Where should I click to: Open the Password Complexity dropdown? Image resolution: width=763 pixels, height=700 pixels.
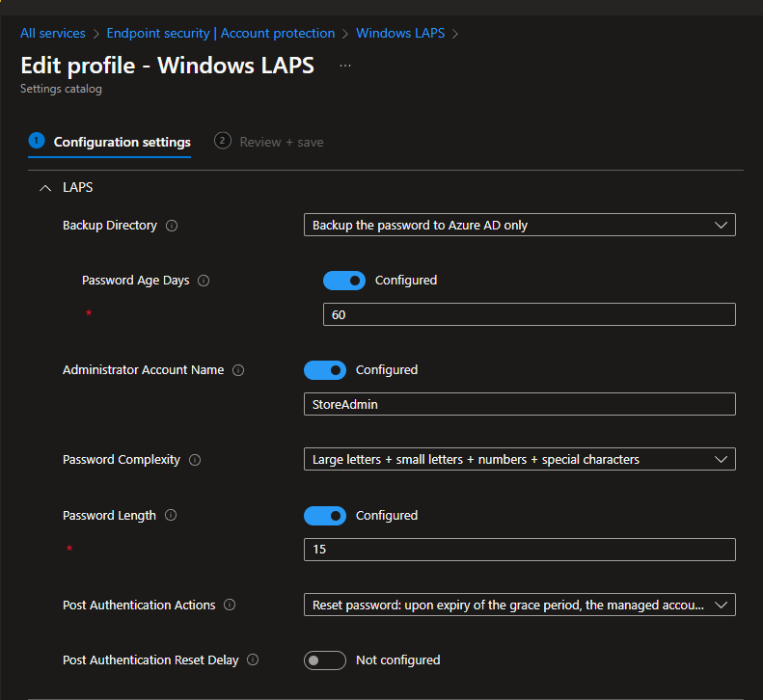[x=520, y=459]
